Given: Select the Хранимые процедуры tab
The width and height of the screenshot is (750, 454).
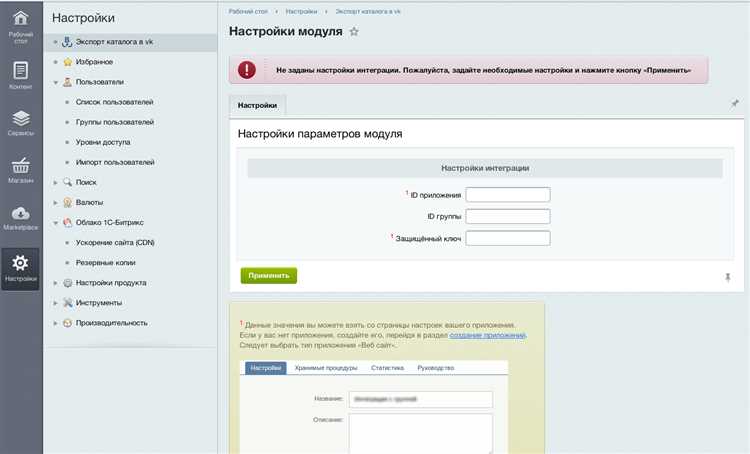Looking at the screenshot, I should click(x=326, y=368).
